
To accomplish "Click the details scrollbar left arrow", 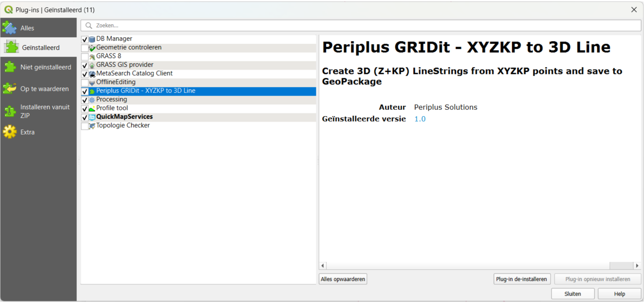I will click(x=323, y=266).
